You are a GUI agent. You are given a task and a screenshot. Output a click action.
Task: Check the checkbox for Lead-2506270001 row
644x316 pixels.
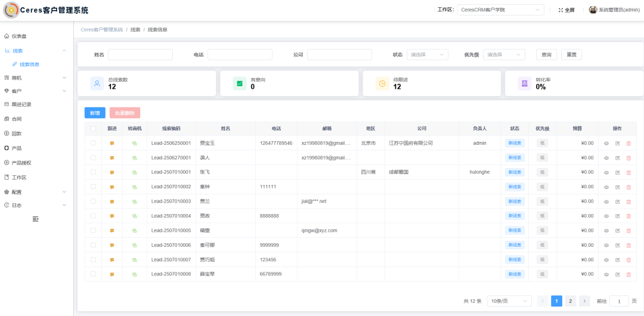pyautogui.click(x=93, y=158)
